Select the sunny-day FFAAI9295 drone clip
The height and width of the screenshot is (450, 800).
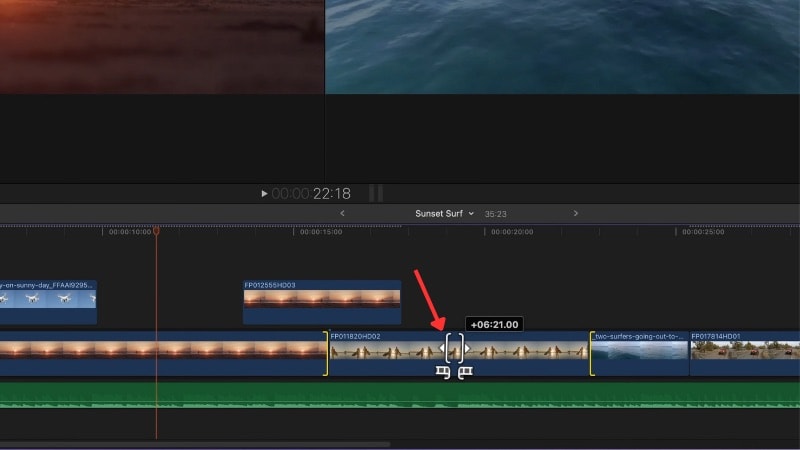(x=48, y=302)
